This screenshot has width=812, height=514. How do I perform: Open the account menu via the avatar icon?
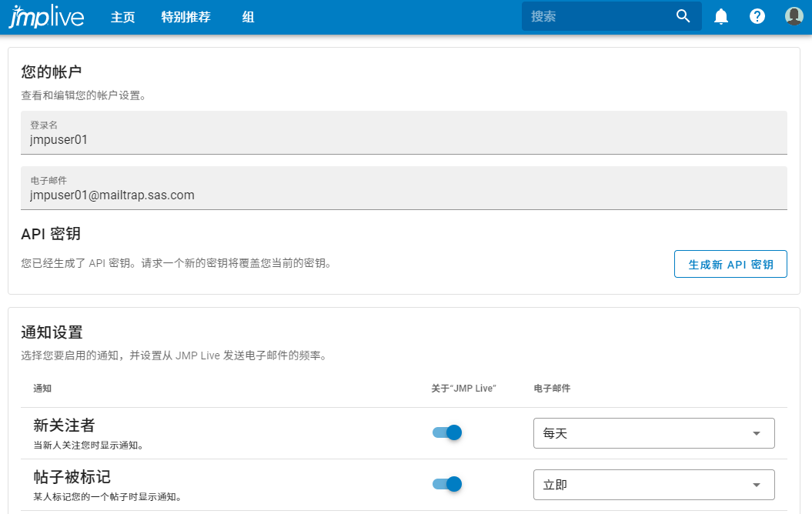(x=794, y=15)
